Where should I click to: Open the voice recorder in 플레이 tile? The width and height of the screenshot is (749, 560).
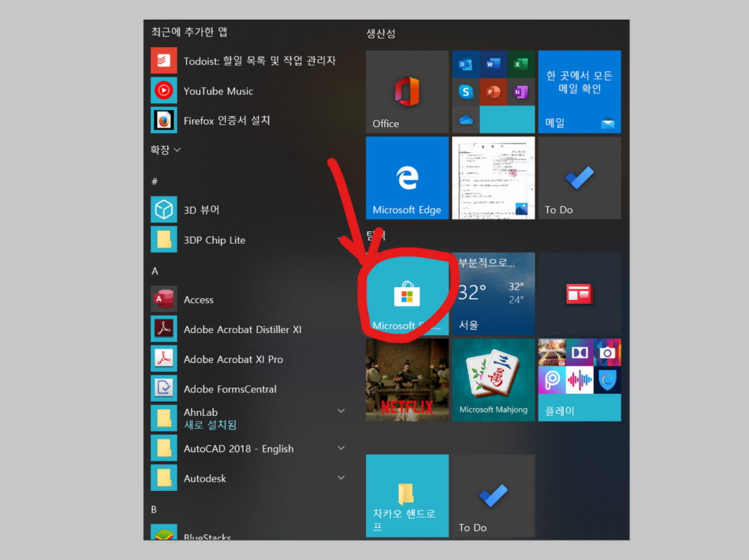click(579, 380)
